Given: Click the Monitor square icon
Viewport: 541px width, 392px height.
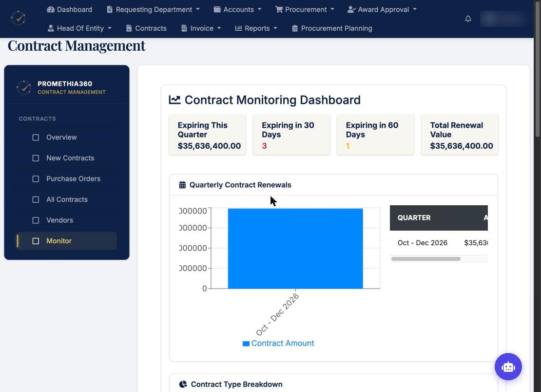Looking at the screenshot, I should tap(36, 241).
